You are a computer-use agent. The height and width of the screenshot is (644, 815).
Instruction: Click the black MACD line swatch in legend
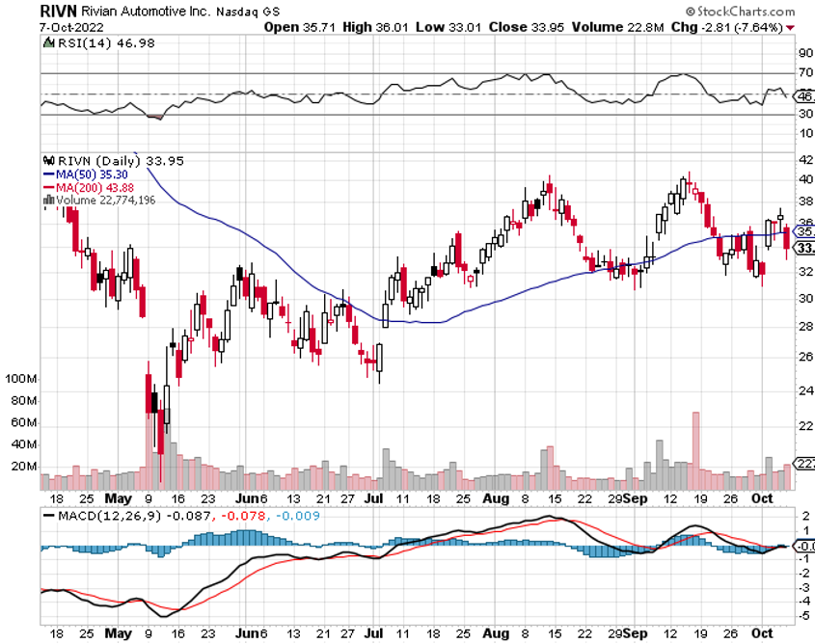click(x=49, y=516)
